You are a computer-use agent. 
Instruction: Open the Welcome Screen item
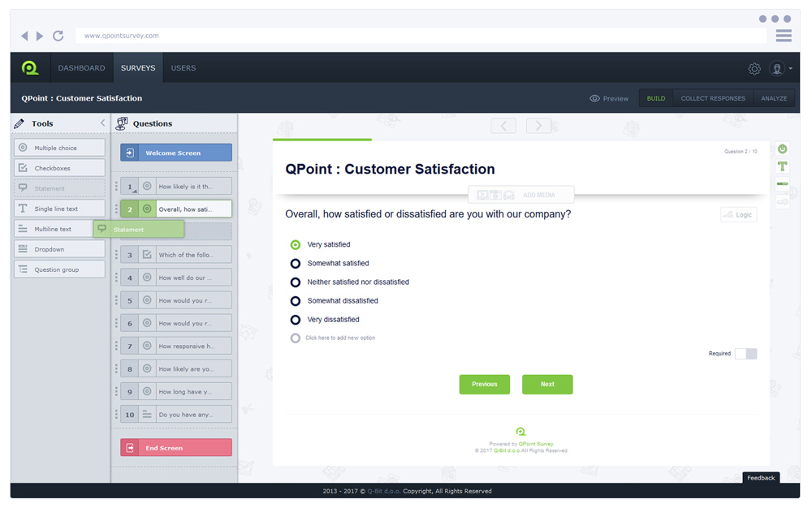176,153
